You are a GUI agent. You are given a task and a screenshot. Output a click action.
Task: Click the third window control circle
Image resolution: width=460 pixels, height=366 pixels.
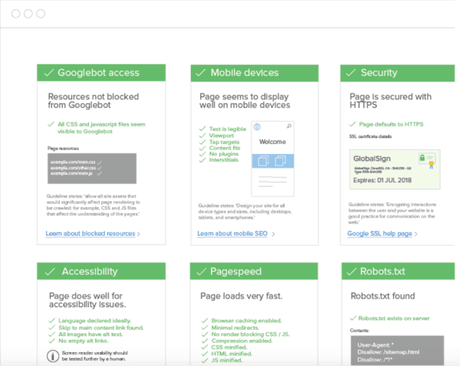(x=41, y=14)
